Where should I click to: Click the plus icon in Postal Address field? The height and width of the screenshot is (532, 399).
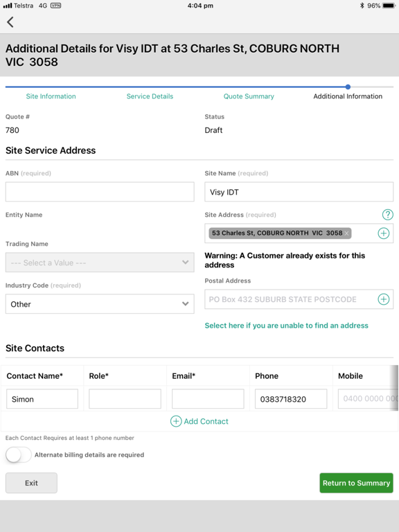[x=383, y=299]
